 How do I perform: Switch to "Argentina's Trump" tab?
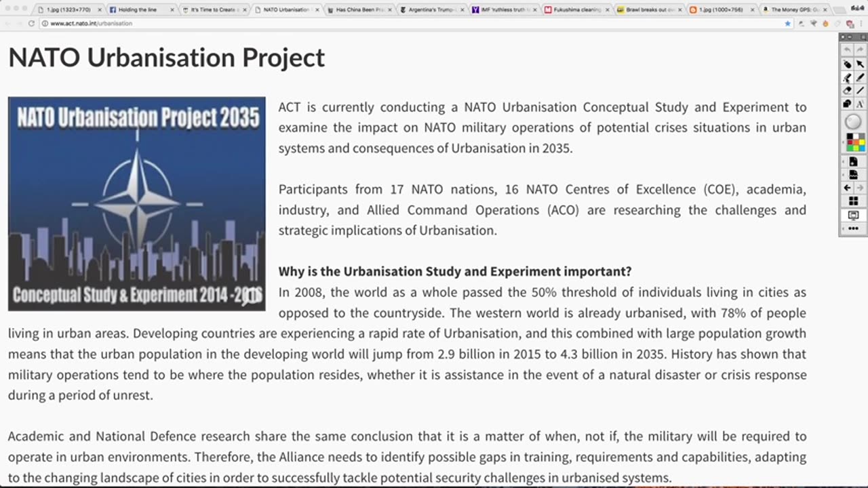(431, 9)
